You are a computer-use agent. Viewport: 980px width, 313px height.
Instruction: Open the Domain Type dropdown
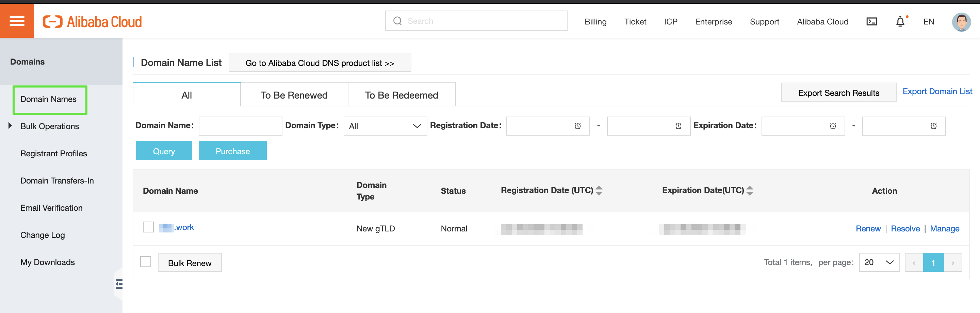385,126
